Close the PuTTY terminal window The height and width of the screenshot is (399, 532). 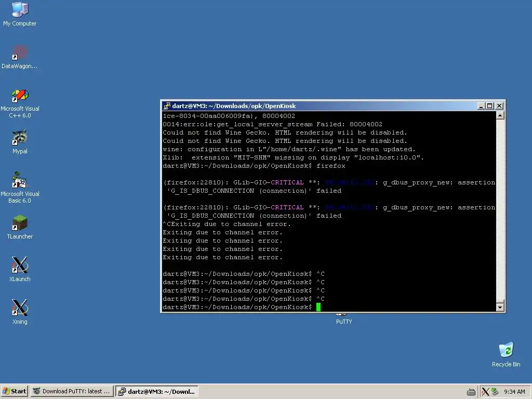click(x=499, y=106)
